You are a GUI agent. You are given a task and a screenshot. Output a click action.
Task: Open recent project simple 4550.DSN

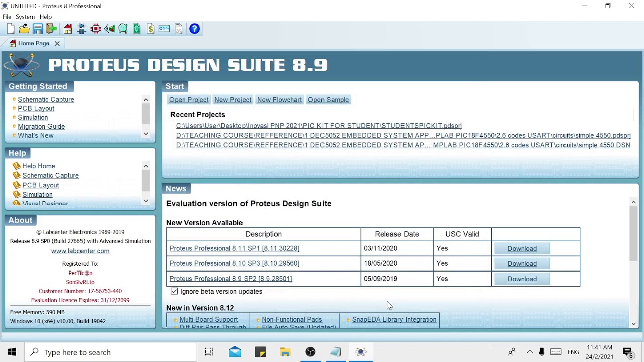point(403,145)
